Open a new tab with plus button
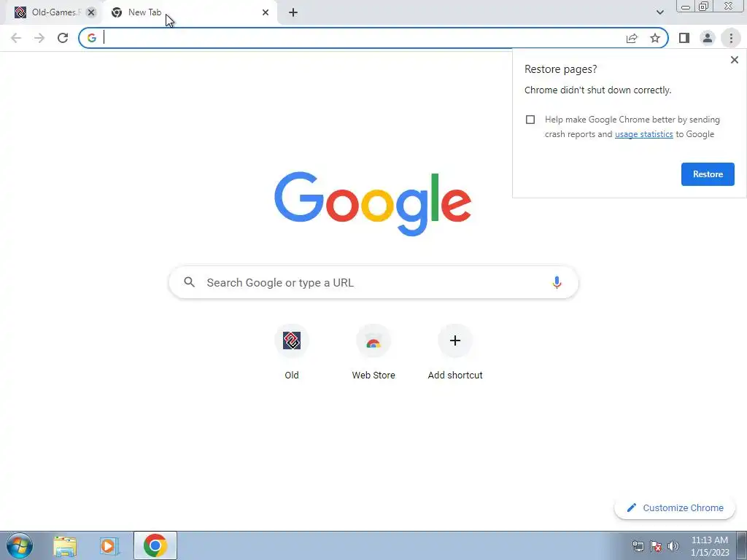This screenshot has width=747, height=560. tap(293, 12)
